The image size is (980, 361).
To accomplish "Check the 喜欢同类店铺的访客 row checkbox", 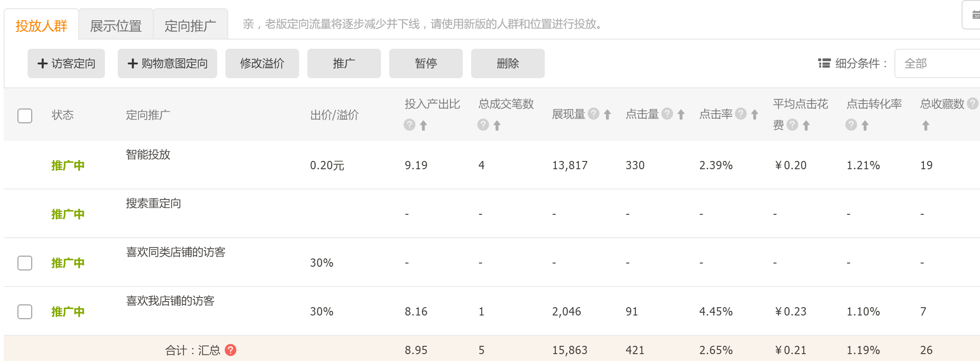I will (25, 263).
